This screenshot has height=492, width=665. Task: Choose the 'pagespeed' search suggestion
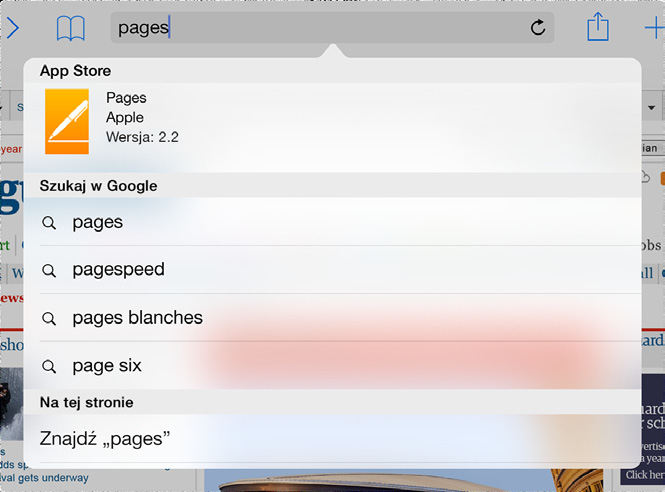[x=332, y=270]
